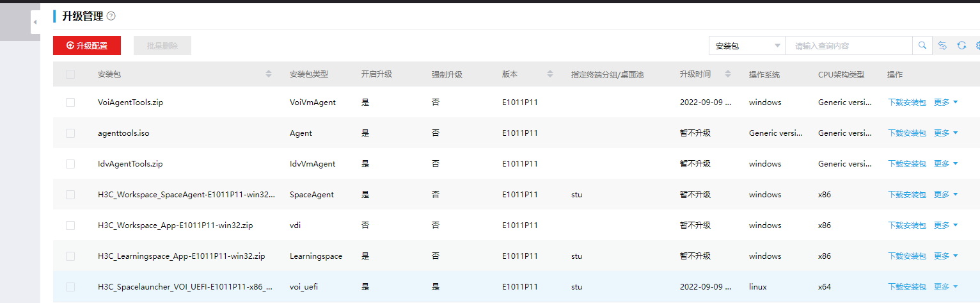
Task: Click the 开启升级 column header
Action: point(377,74)
